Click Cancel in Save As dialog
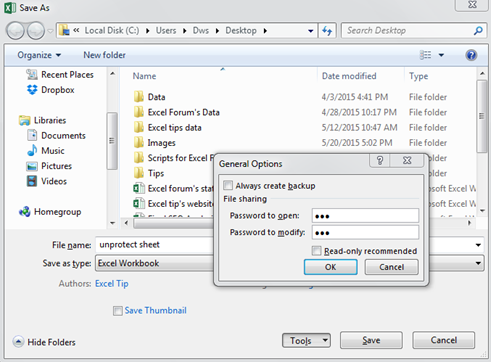Viewport: 491px width, 362px height. tap(443, 340)
